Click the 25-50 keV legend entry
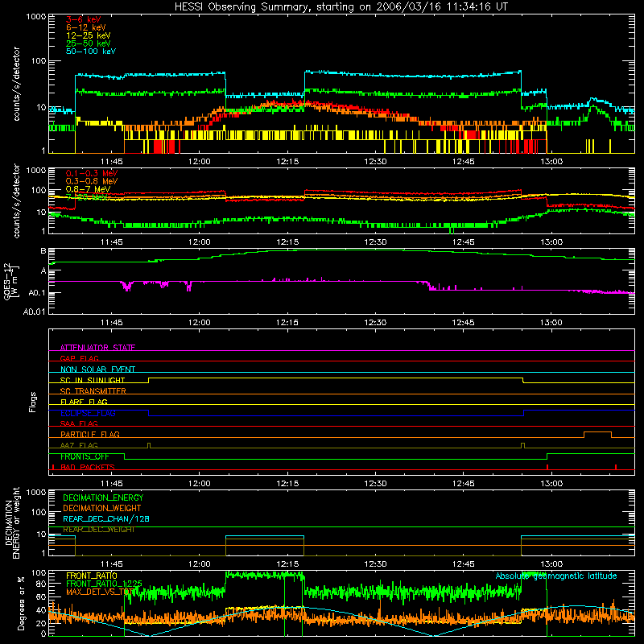 point(88,43)
